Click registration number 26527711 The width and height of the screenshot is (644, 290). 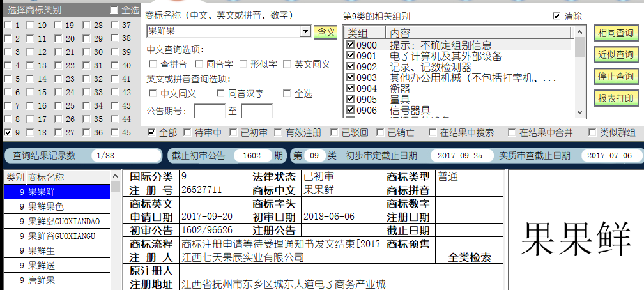click(201, 190)
